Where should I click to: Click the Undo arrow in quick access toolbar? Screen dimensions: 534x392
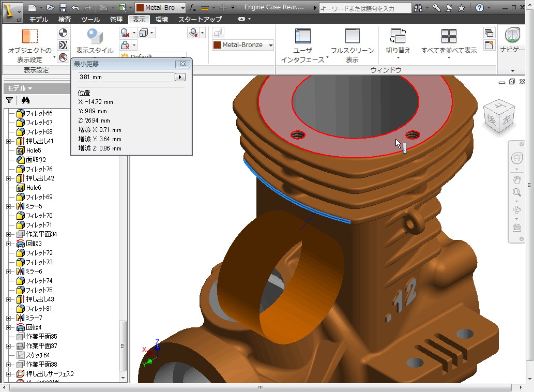(x=75, y=8)
